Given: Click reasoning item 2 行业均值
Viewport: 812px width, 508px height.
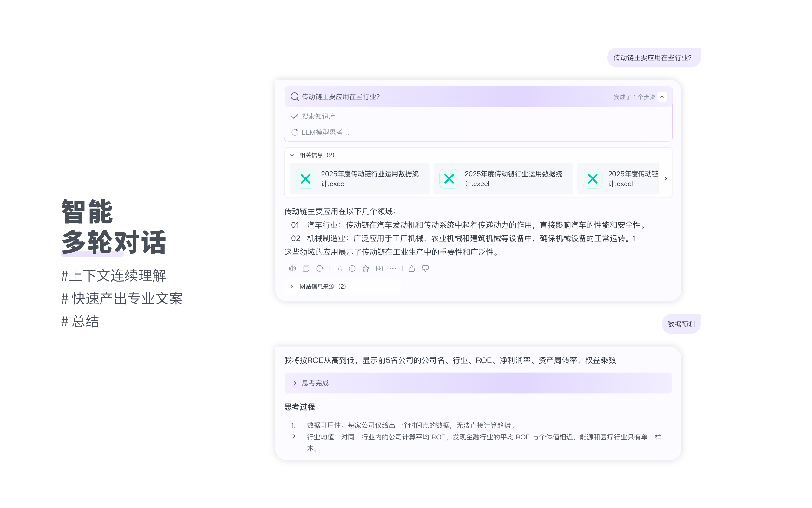Looking at the screenshot, I should (x=476, y=443).
